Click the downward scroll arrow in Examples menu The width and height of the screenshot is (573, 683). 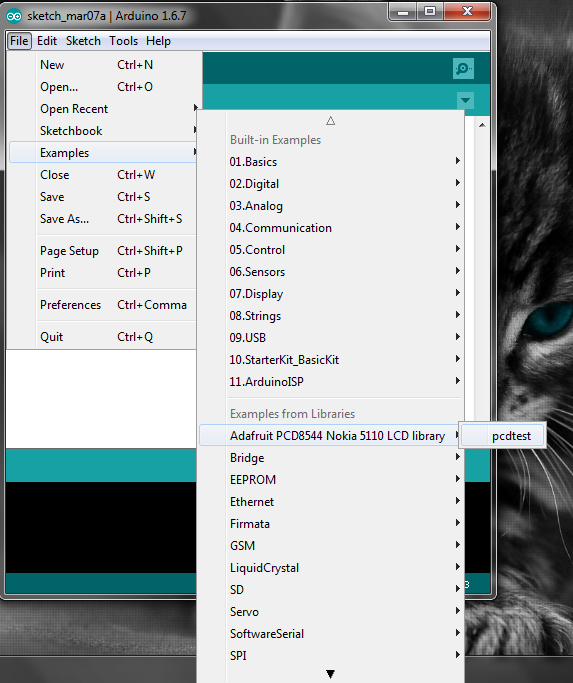(x=330, y=674)
